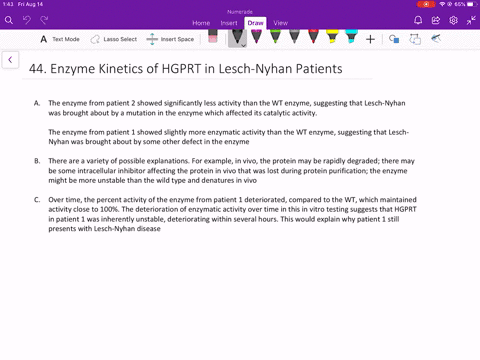Exit full screen with collapse arrows

click(x=471, y=20)
